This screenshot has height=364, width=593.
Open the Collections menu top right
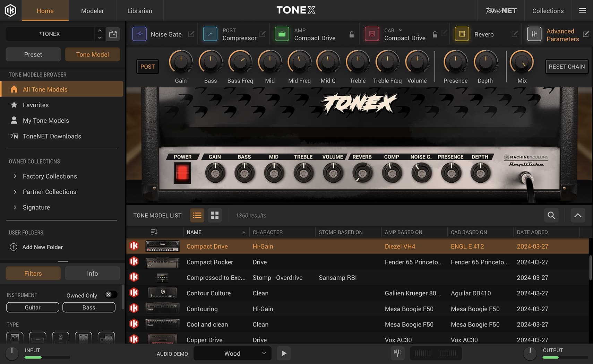coord(548,10)
